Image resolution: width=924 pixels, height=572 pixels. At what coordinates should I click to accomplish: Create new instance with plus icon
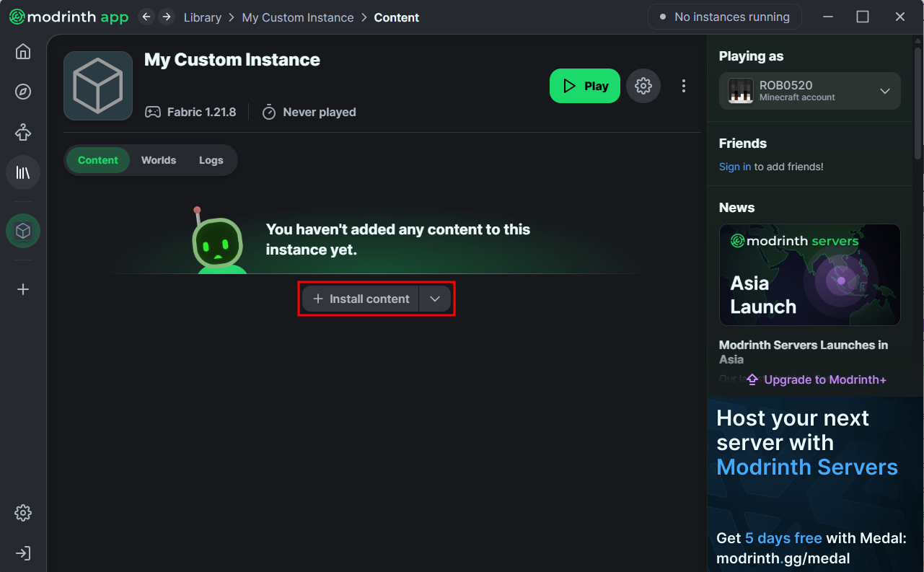click(23, 289)
